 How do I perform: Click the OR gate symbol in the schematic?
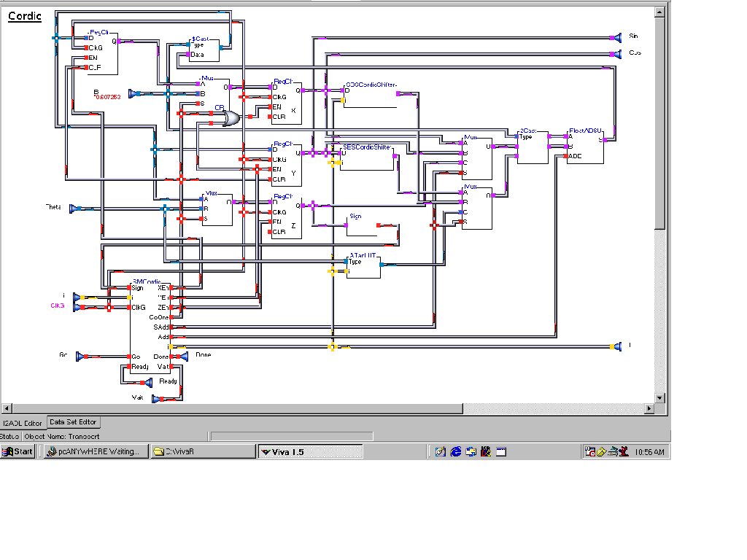pyautogui.click(x=232, y=119)
